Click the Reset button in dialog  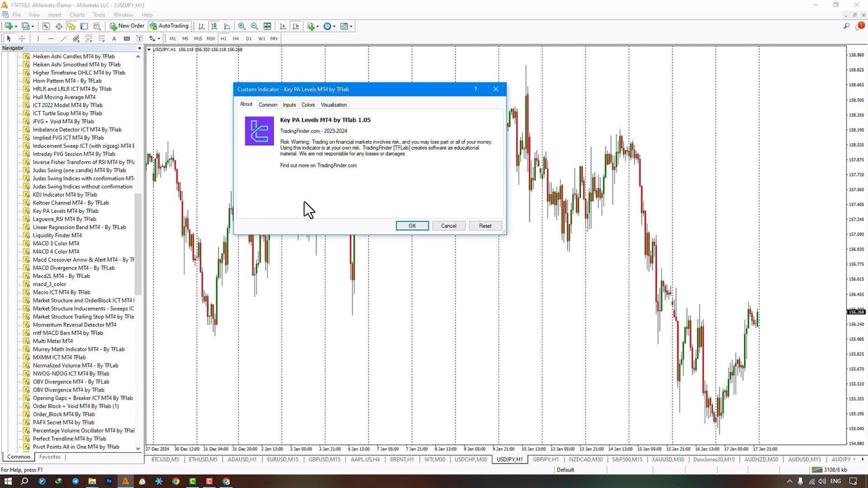click(x=485, y=226)
